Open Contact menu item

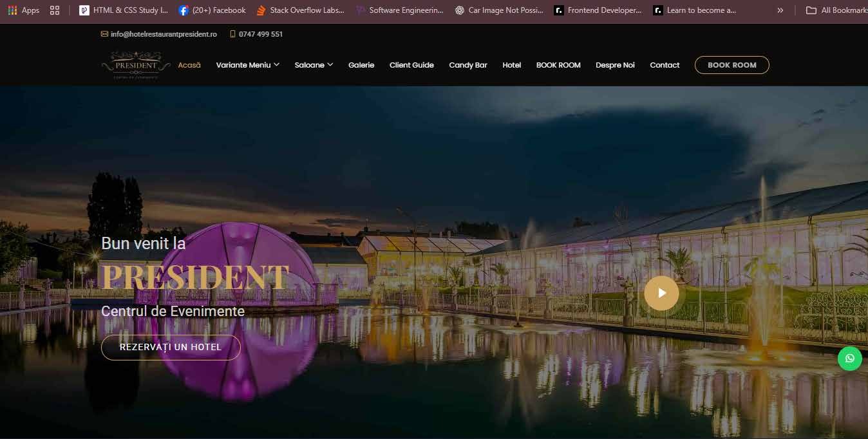pyautogui.click(x=665, y=65)
